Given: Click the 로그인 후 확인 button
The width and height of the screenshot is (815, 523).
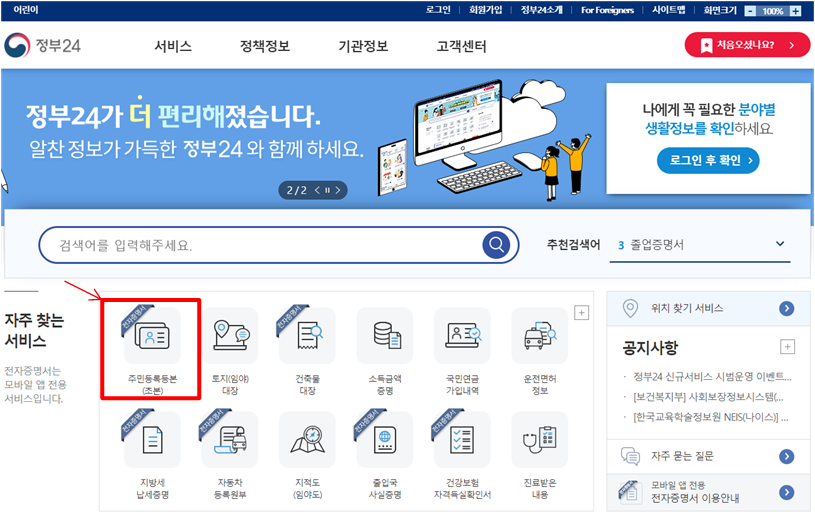Looking at the screenshot, I should 708,160.
